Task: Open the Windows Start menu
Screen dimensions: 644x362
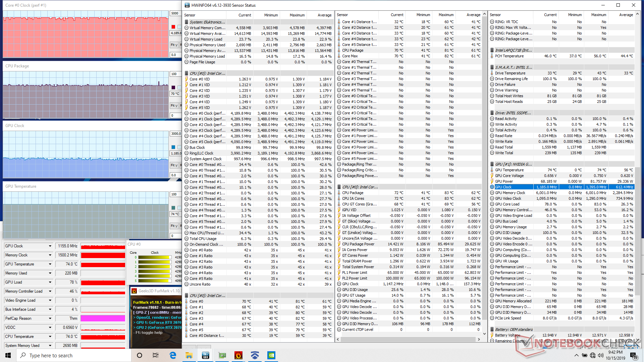Action: [8, 355]
